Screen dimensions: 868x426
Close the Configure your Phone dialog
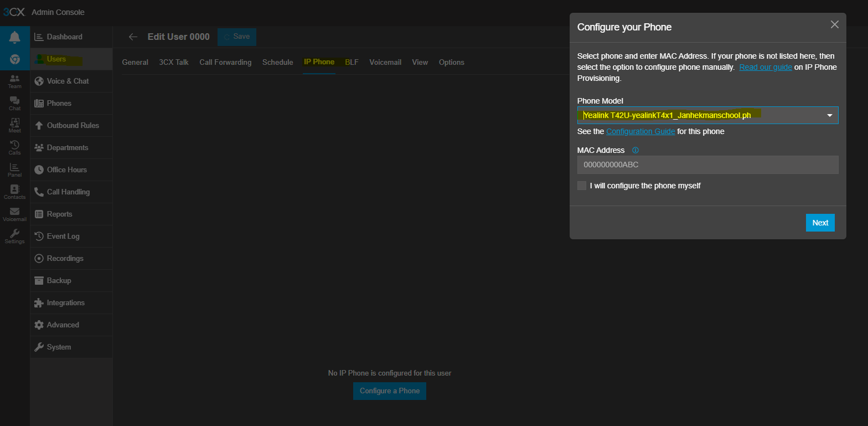point(835,24)
